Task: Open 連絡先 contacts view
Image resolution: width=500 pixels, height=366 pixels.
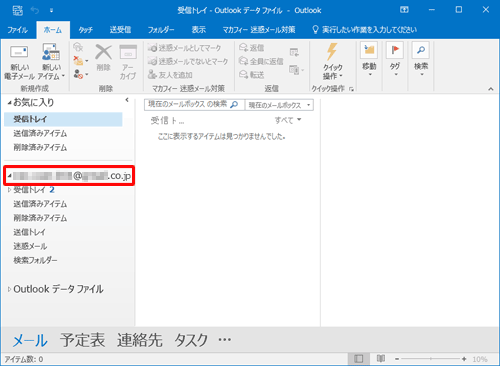Action: (x=140, y=340)
